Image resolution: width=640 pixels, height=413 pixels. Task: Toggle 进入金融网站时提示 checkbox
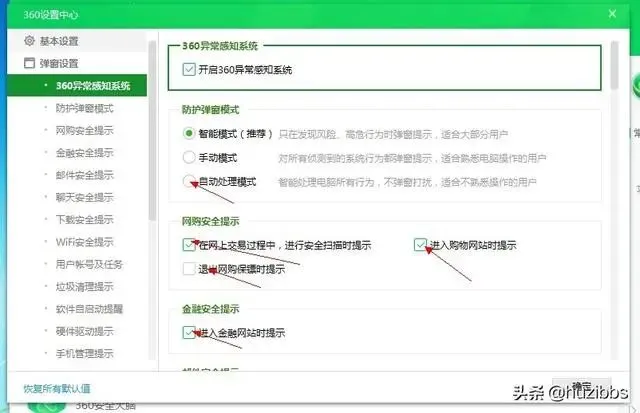point(189,333)
